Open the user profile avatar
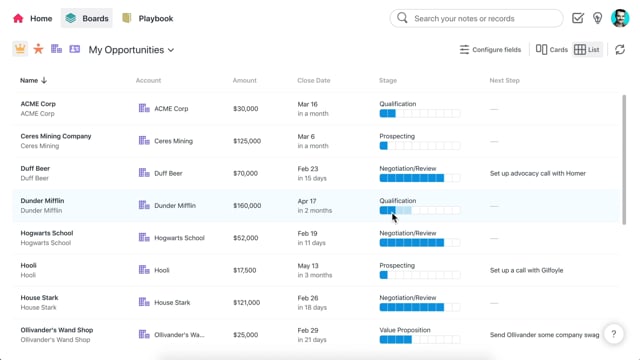Image resolution: width=640 pixels, height=360 pixels. point(620,18)
